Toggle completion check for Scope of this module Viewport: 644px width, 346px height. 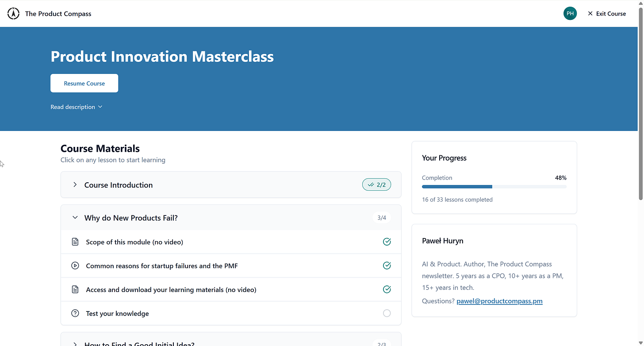pos(387,242)
